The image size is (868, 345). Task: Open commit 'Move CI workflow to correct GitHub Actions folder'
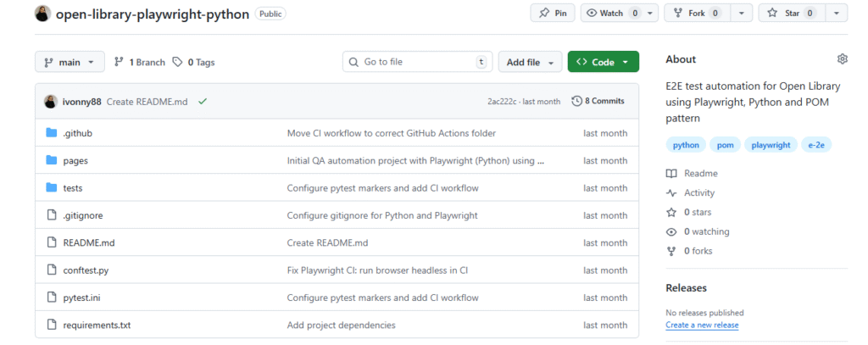tap(392, 133)
